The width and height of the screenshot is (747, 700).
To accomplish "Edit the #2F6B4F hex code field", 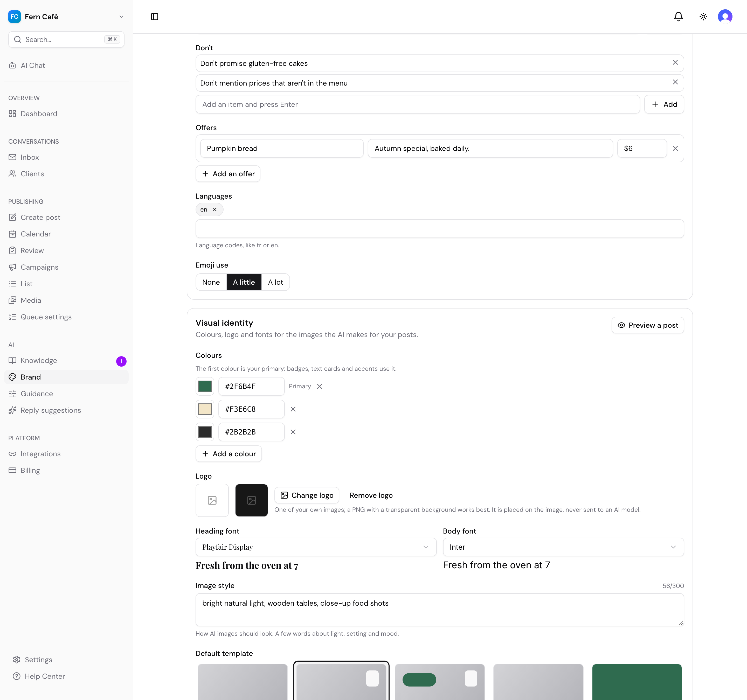I will point(251,386).
